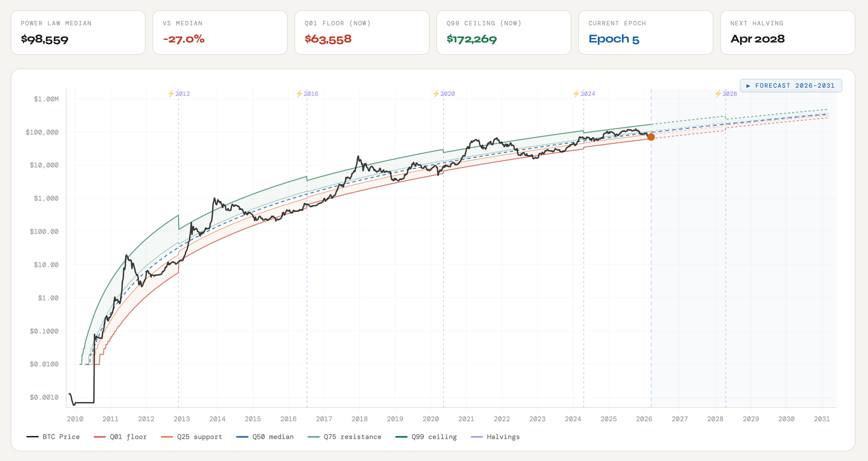Click the 2020 halving lightning icon
The height and width of the screenshot is (461, 868).
tap(436, 94)
